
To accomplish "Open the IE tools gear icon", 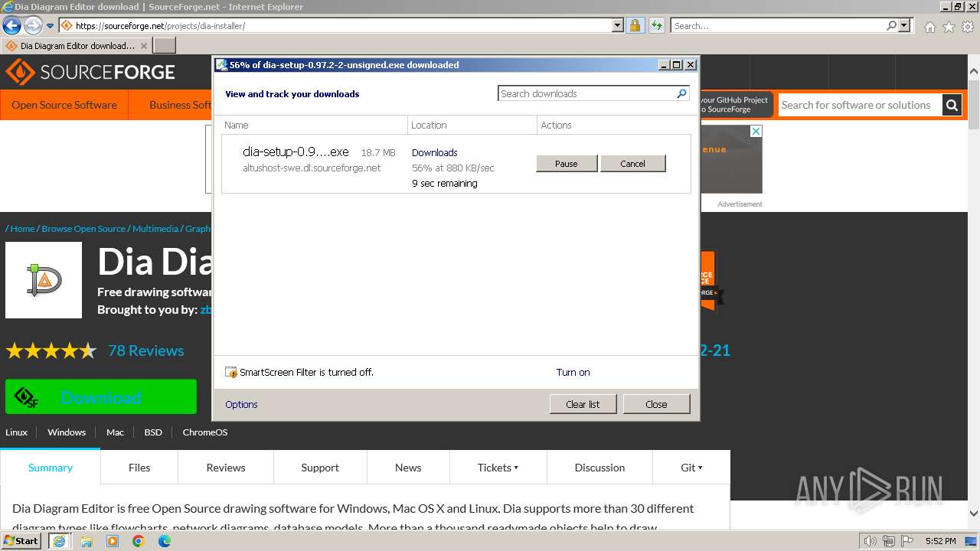I will [968, 27].
